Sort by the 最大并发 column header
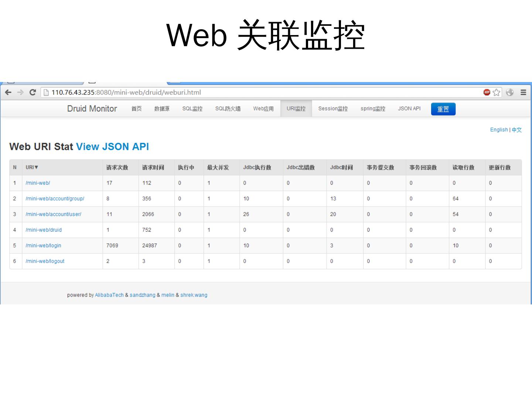Image resolution: width=532 pixels, height=399 pixels. (x=222, y=167)
